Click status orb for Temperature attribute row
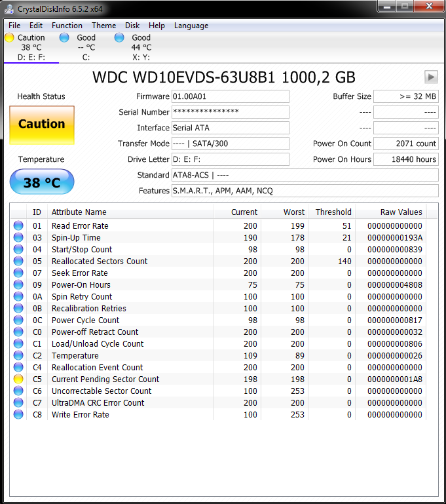446x504 pixels. tap(18, 355)
